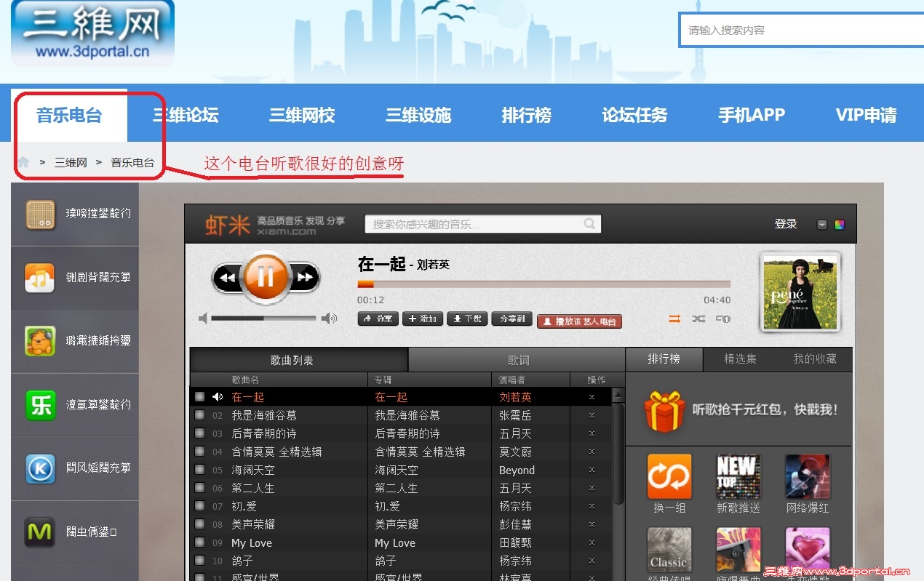Open the Classic chart icon

[669, 550]
